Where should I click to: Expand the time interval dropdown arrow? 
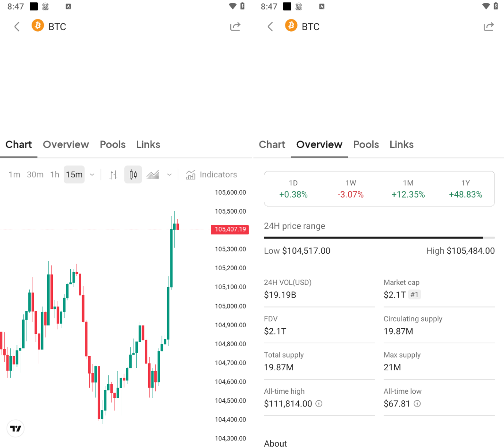point(92,174)
